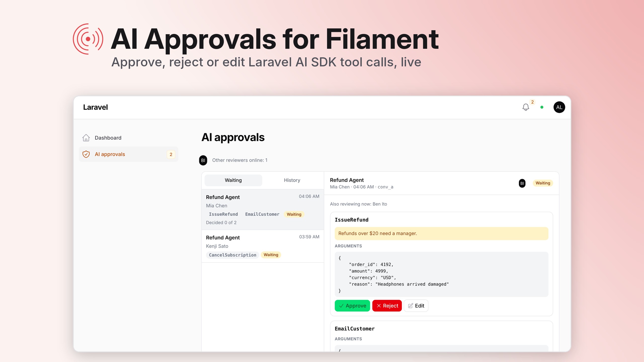The width and height of the screenshot is (644, 362).
Task: Click the 04:06 AM timestamp in the list
Action: click(x=309, y=196)
